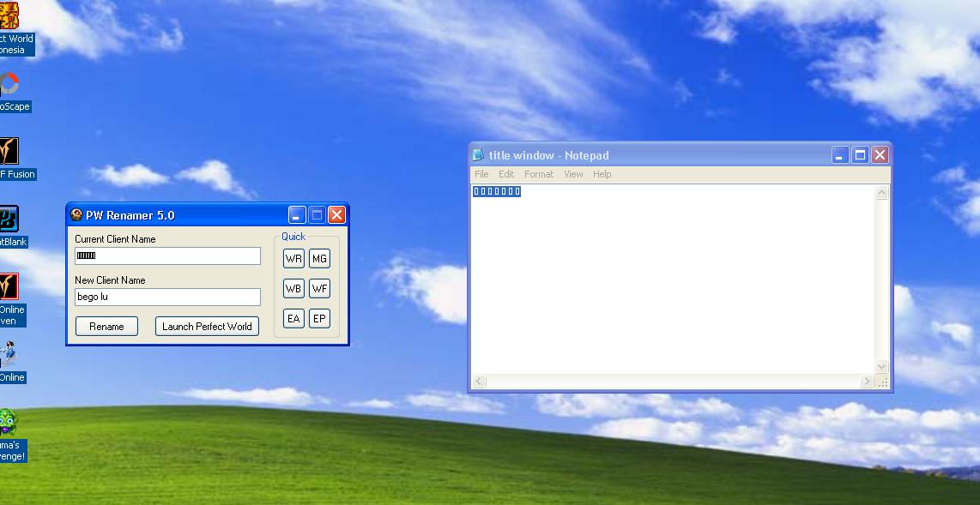Screen dimensions: 980x505
Task: Click the Notepad title bar text
Action: click(548, 155)
